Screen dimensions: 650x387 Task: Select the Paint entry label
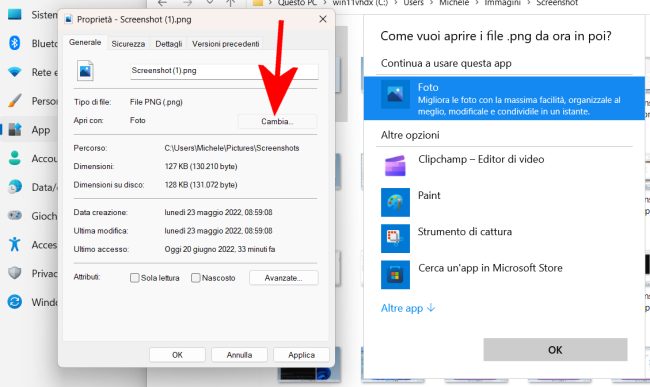429,195
